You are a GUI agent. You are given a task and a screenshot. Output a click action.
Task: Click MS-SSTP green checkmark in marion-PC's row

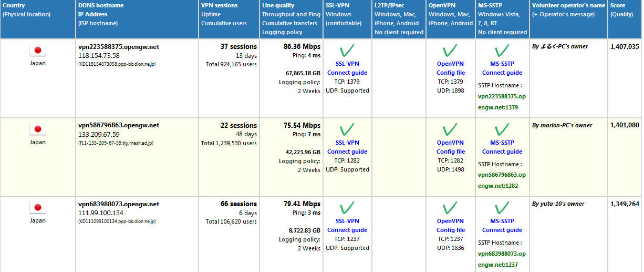pos(502,129)
